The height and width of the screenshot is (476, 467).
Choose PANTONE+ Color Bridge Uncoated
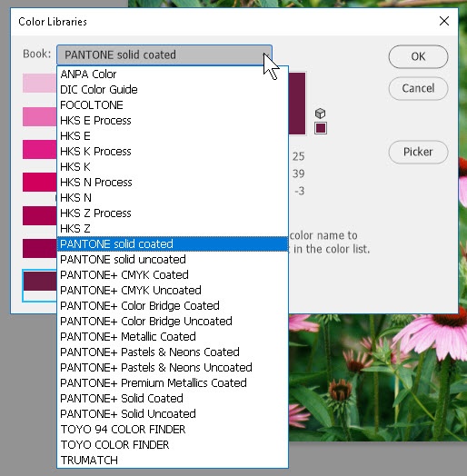[x=173, y=322]
